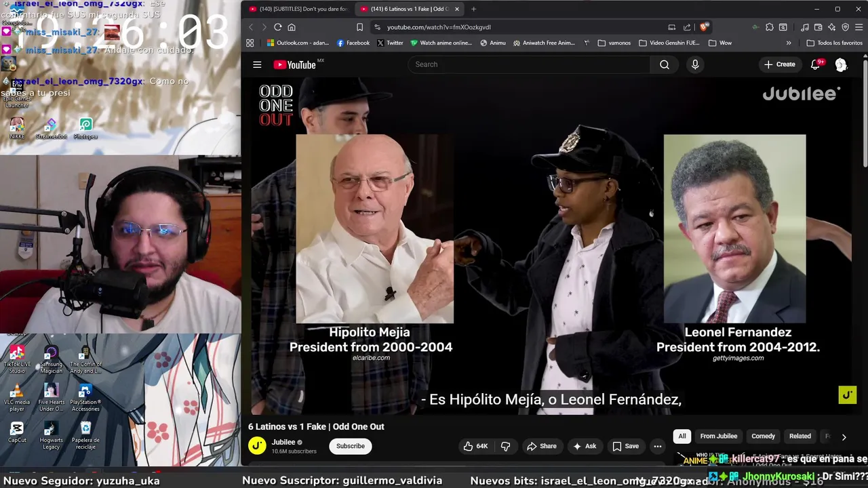Open the browser main hamburger menu
The width and height of the screenshot is (868, 488).
click(x=859, y=27)
